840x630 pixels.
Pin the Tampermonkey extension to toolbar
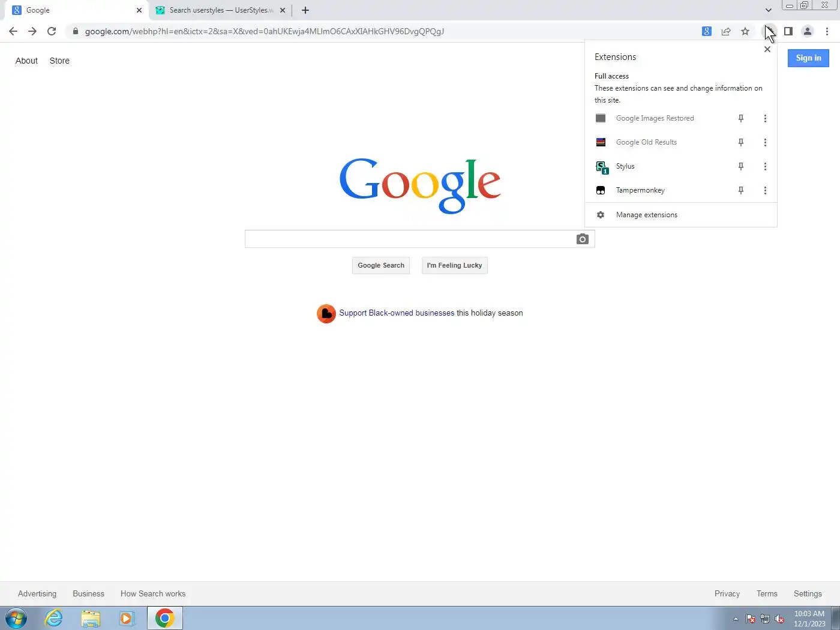(741, 190)
